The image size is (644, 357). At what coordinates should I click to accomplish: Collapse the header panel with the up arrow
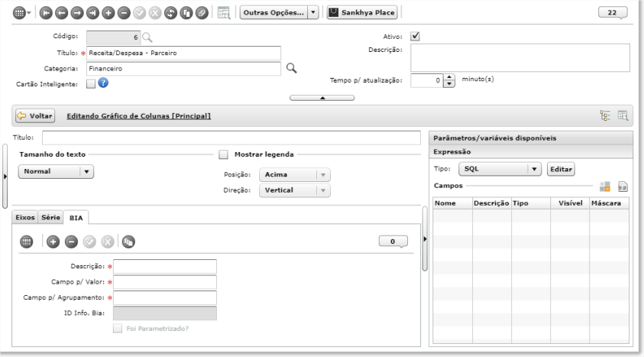click(322, 98)
